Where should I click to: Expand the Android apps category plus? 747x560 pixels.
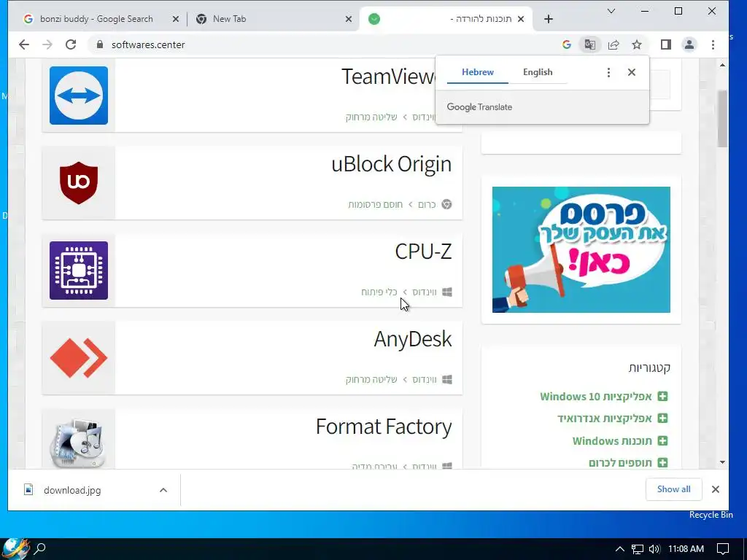coord(662,418)
